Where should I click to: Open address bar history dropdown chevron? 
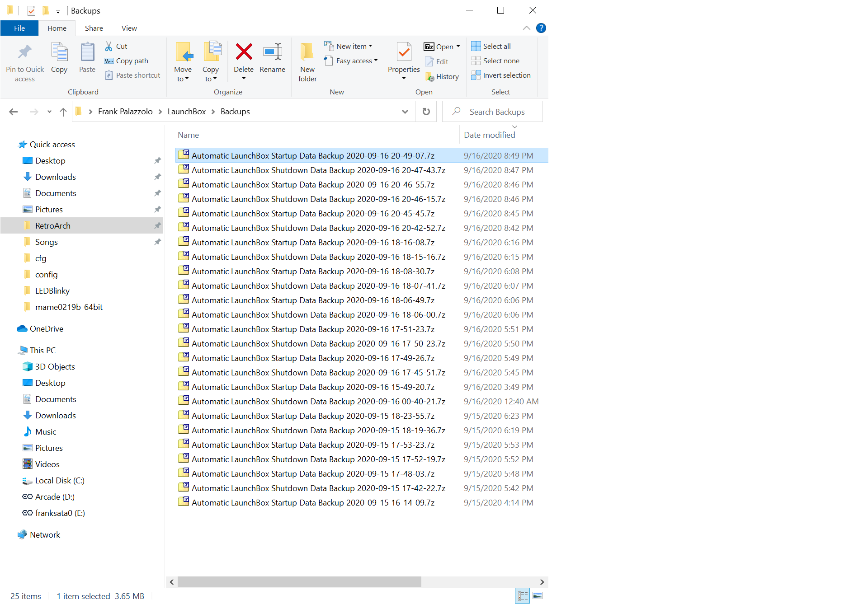point(405,112)
